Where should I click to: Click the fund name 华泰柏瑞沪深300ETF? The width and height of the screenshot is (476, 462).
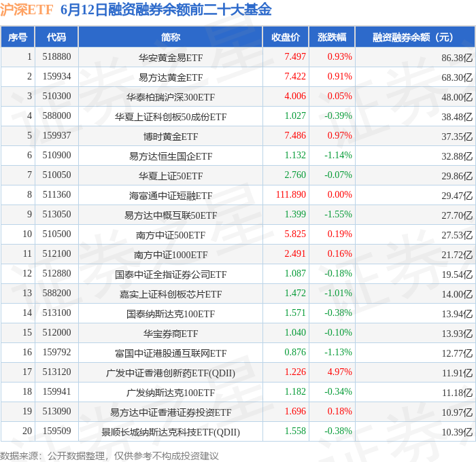tap(171, 97)
